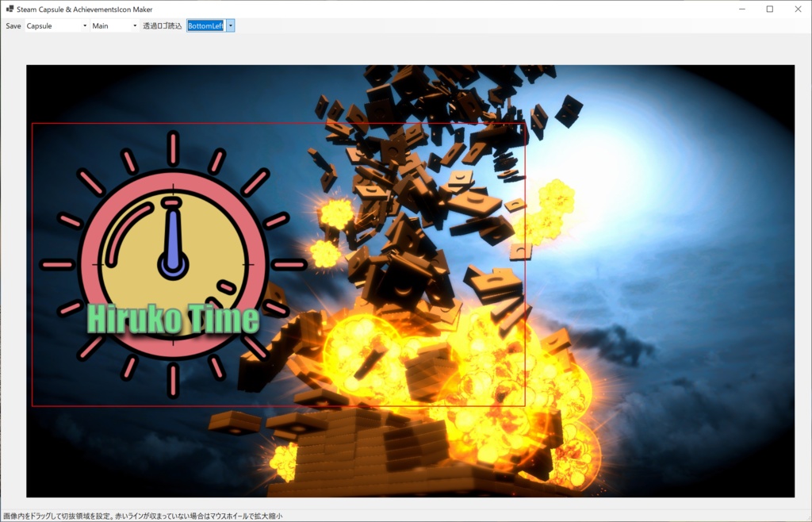Screen dimensions: 812x522
Task: Minimize the Capsule Maker window
Action: pos(742,9)
